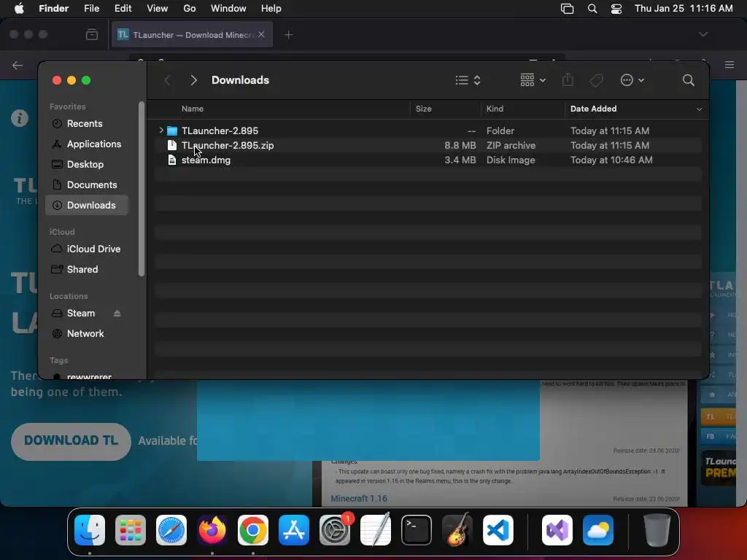The image size is (747, 560).
Task: Sort by the Size column header
Action: coord(424,109)
